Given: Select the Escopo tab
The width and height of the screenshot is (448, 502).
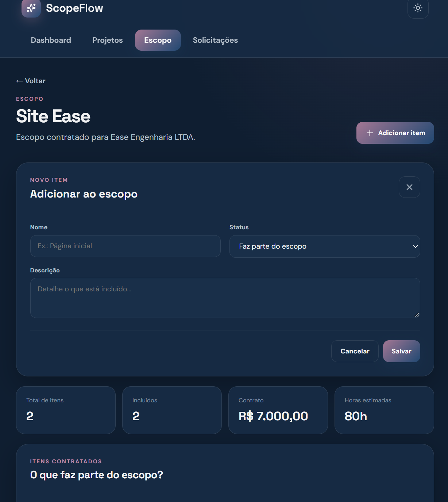Looking at the screenshot, I should point(158,40).
